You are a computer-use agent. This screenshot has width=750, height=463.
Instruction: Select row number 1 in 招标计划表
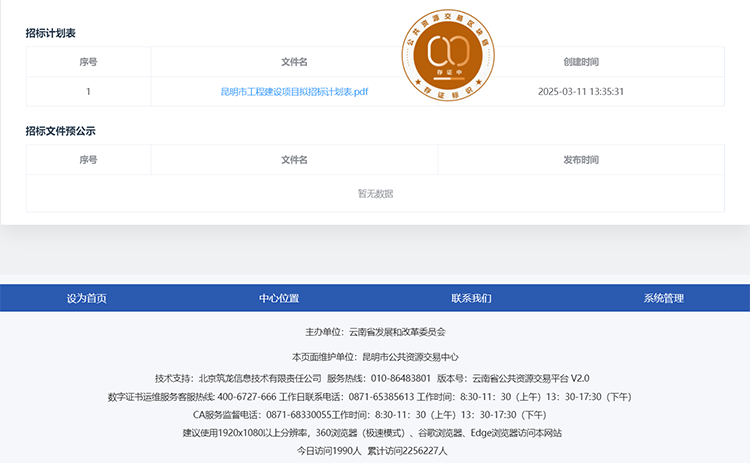click(88, 91)
